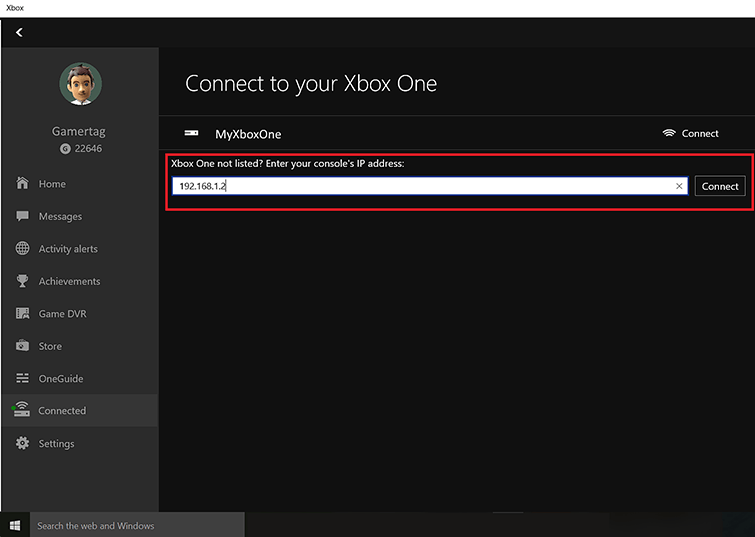The width and height of the screenshot is (755, 537).
Task: Open the Gamertag avatar picture
Action: (80, 84)
